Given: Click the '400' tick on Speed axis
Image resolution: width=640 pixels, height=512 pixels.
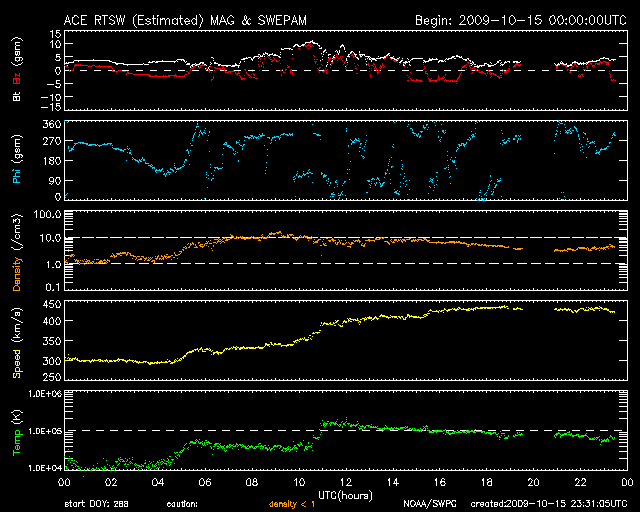Looking at the screenshot, I should tap(52, 321).
